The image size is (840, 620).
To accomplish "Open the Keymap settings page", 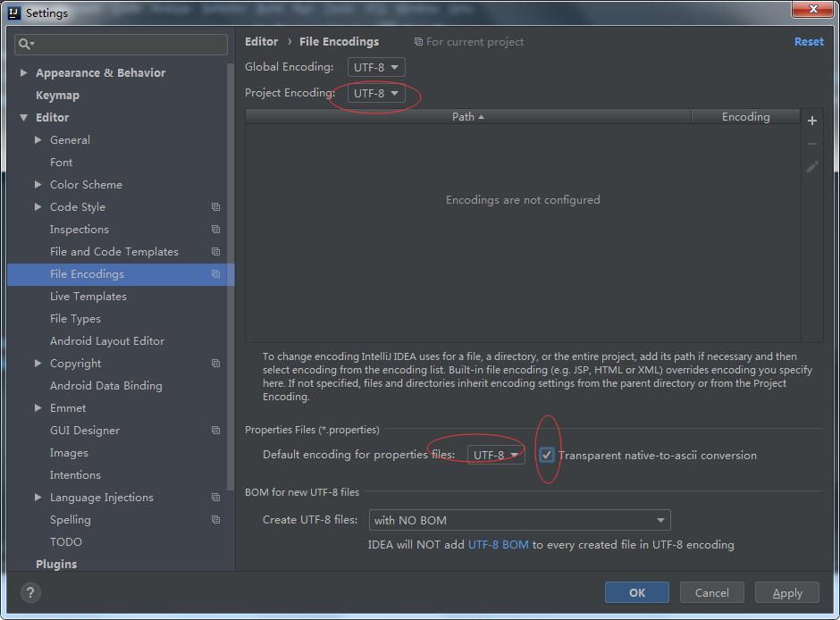I will 57,96.
